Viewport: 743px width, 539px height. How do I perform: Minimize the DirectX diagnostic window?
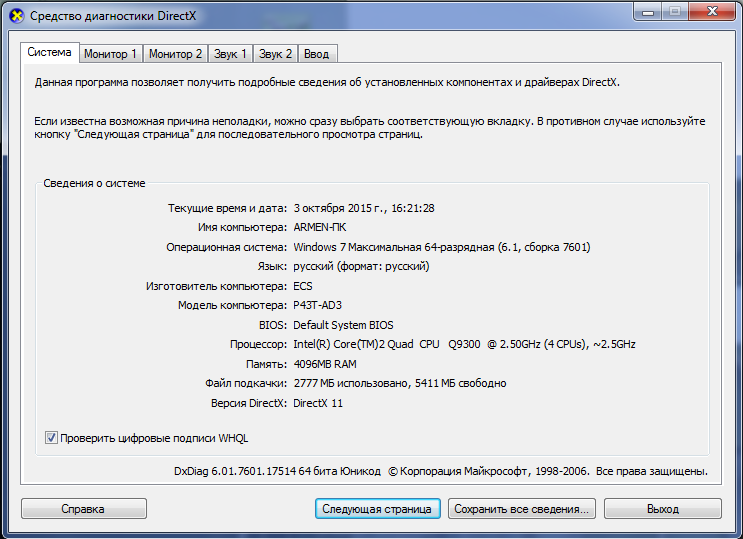click(648, 11)
